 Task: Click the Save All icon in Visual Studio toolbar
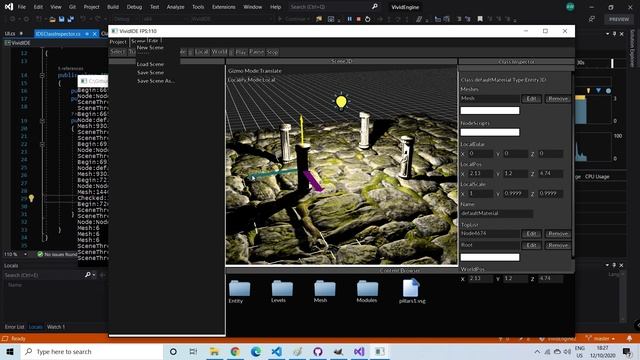click(x=71, y=19)
